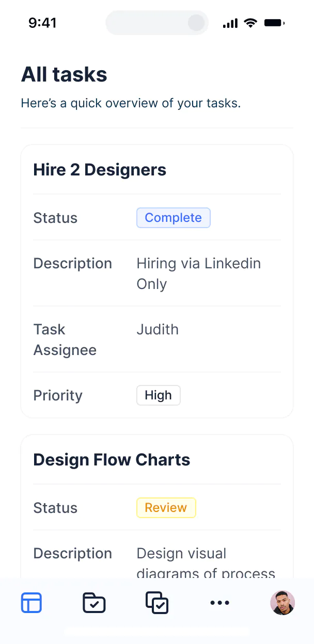Screen dimensions: 314x644
Task: Tap the Status label on Design Flow Charts
Action: (x=55, y=507)
